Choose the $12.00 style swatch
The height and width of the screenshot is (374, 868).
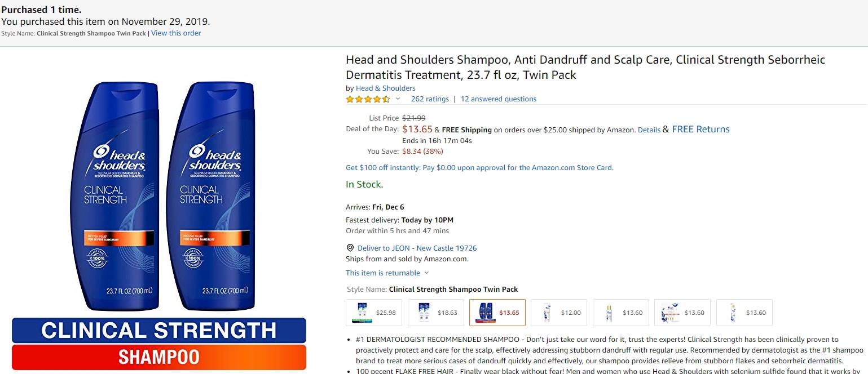tap(559, 313)
